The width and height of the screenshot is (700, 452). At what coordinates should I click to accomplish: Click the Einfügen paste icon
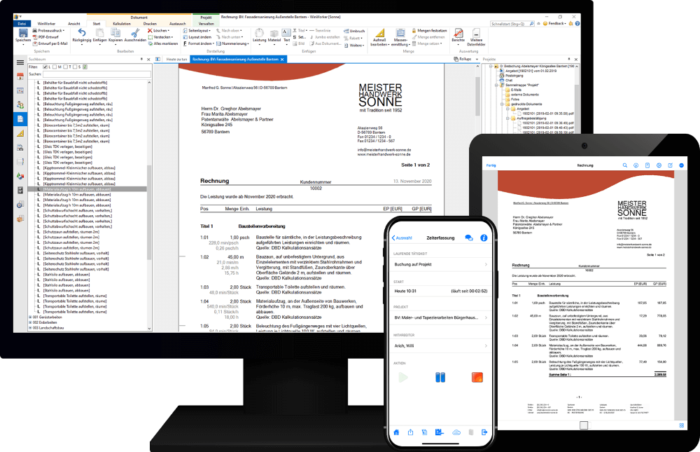coord(100,33)
